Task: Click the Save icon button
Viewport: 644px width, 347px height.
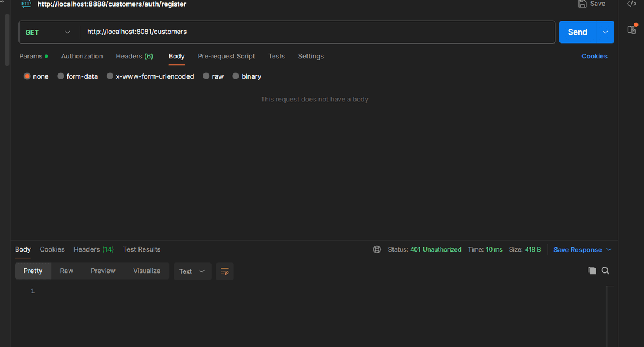Action: [x=583, y=4]
